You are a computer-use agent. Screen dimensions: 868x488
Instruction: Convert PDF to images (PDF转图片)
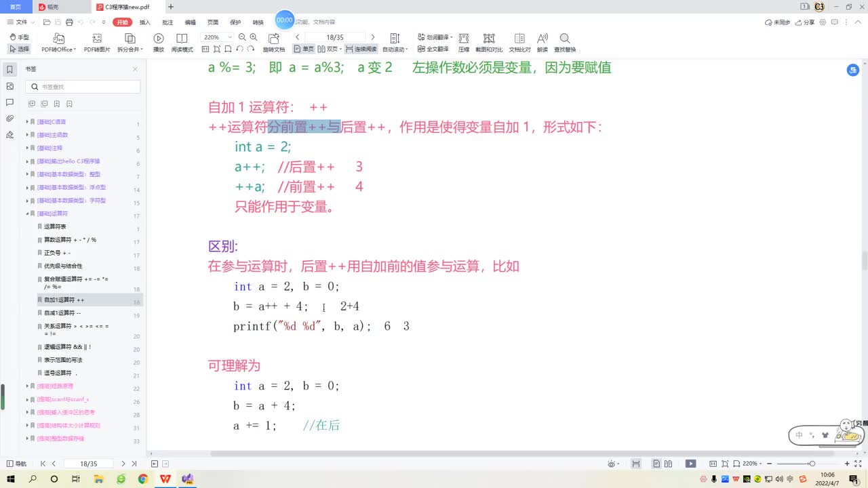coord(97,43)
